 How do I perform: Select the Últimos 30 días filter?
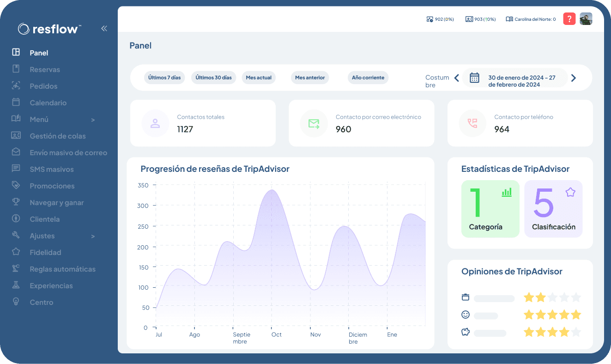[213, 78]
